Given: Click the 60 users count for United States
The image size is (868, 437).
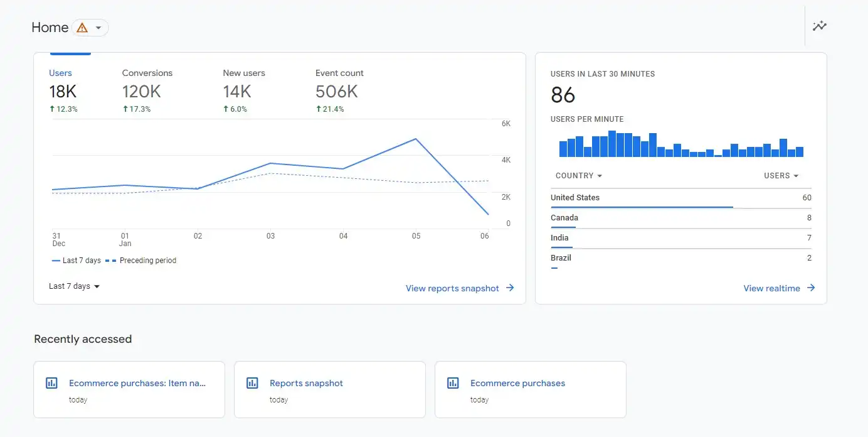Looking at the screenshot, I should point(807,198).
